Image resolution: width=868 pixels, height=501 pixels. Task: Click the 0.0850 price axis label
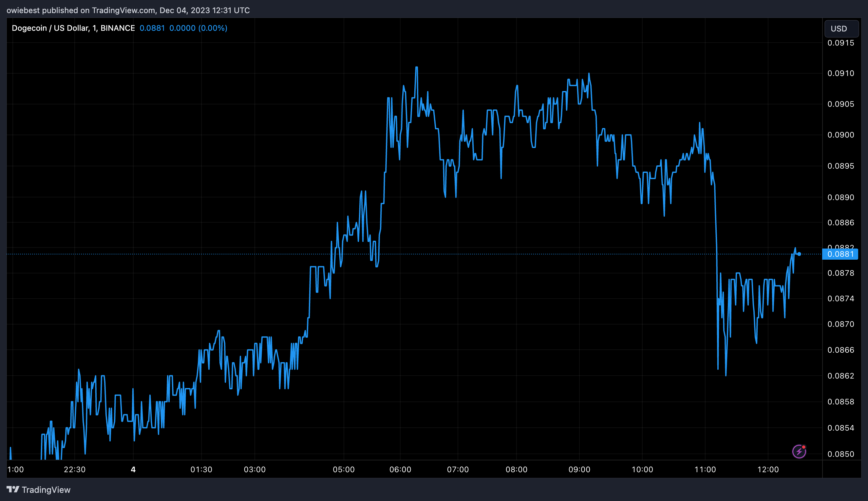(x=840, y=454)
